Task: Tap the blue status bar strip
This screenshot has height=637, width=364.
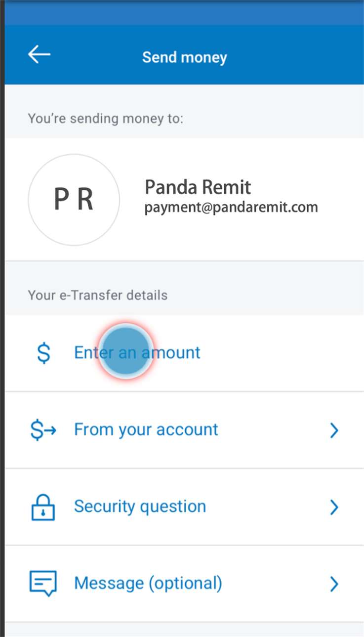Action: tap(184, 12)
